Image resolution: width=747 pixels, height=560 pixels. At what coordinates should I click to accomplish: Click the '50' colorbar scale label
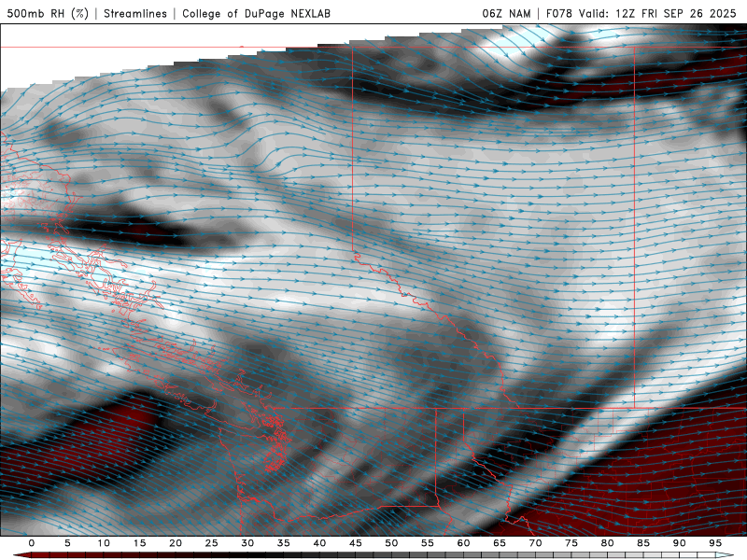(x=391, y=543)
